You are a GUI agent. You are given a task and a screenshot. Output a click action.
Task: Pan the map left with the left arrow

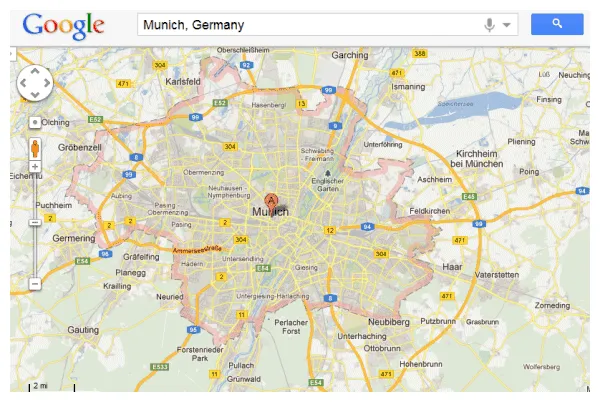pyautogui.click(x=22, y=84)
